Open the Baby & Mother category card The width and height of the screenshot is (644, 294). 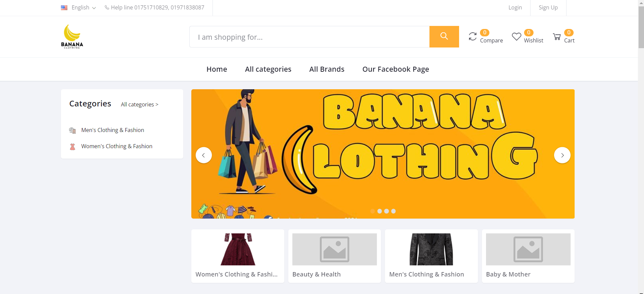pyautogui.click(x=528, y=256)
